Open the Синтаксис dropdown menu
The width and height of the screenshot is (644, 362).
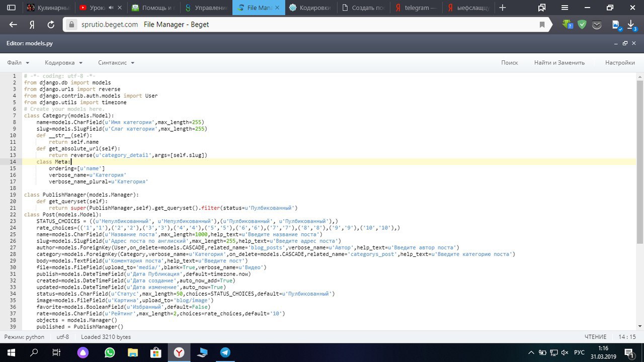[116, 63]
